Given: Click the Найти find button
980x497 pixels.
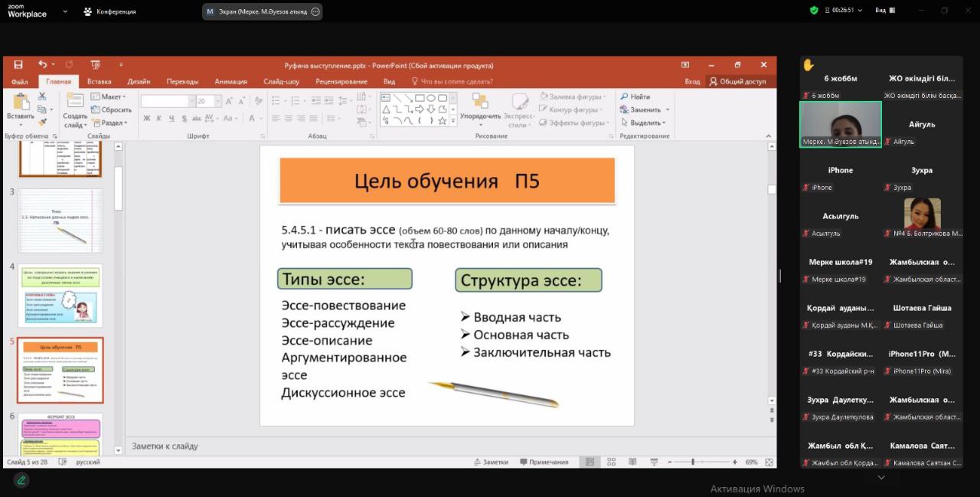Looking at the screenshot, I should tap(635, 96).
